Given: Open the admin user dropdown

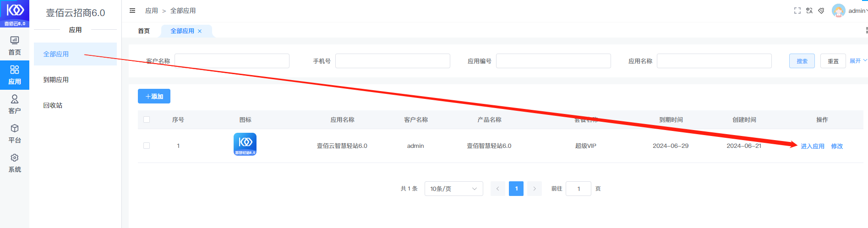Looking at the screenshot, I should pyautogui.click(x=858, y=11).
